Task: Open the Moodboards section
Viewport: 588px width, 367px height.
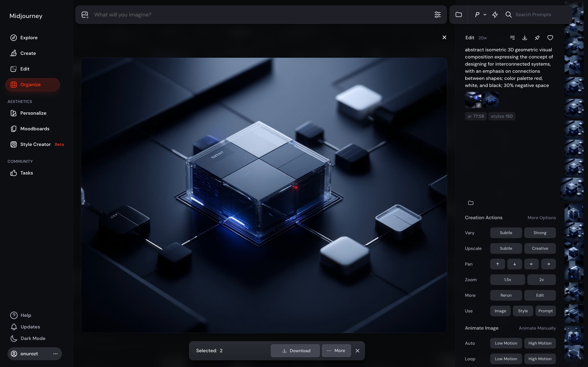Action: pyautogui.click(x=35, y=129)
